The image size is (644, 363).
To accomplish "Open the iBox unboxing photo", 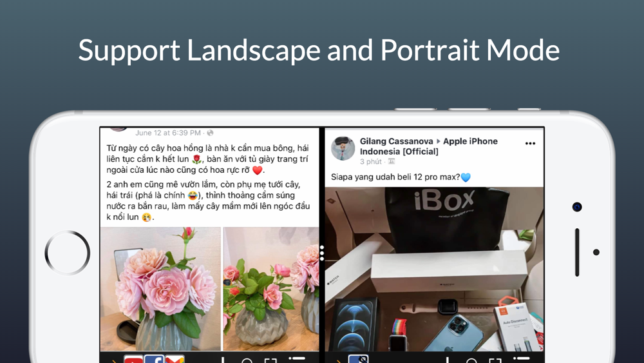I will [435, 270].
